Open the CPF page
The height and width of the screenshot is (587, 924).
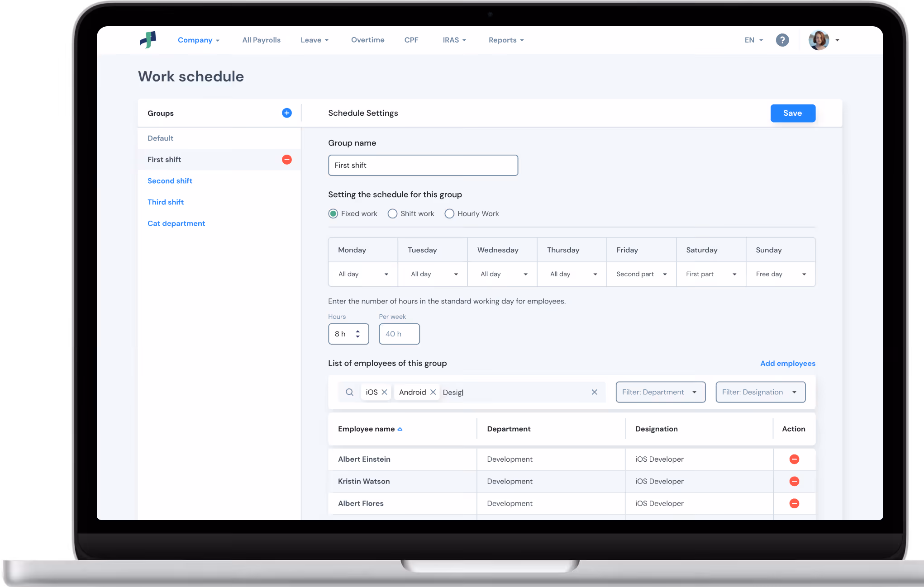[x=411, y=40]
